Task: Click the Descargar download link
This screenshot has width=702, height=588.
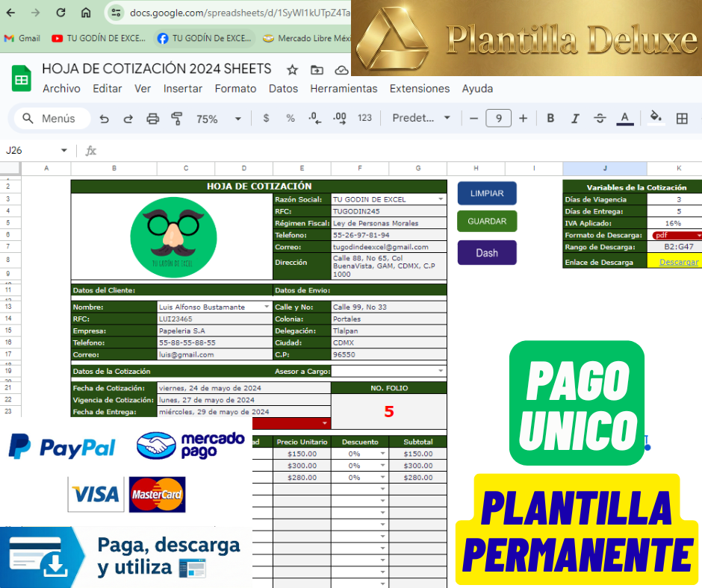Action: pyautogui.click(x=679, y=262)
